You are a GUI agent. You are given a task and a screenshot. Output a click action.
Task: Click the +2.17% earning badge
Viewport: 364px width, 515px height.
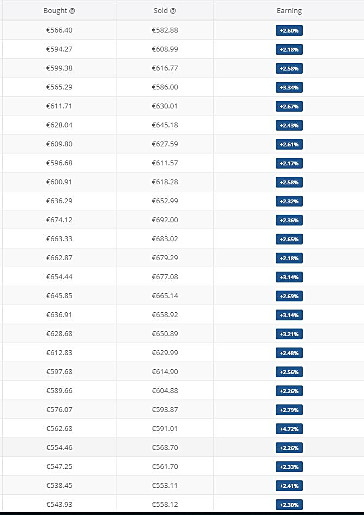289,163
